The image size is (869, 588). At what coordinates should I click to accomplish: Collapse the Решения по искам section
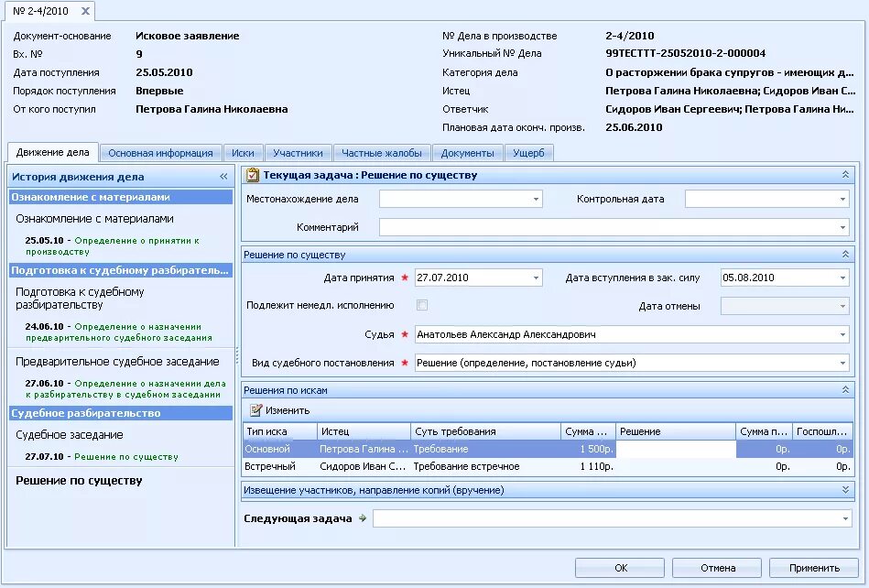(845, 389)
